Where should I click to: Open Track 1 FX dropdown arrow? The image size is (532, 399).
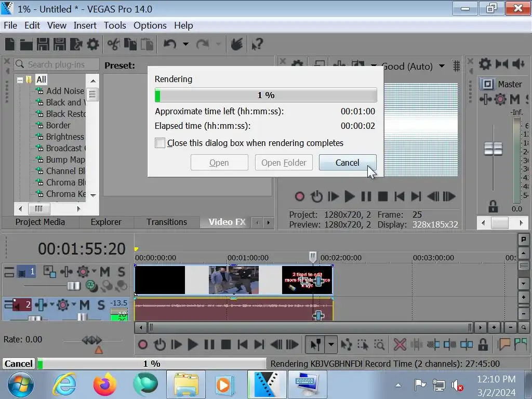(94, 271)
